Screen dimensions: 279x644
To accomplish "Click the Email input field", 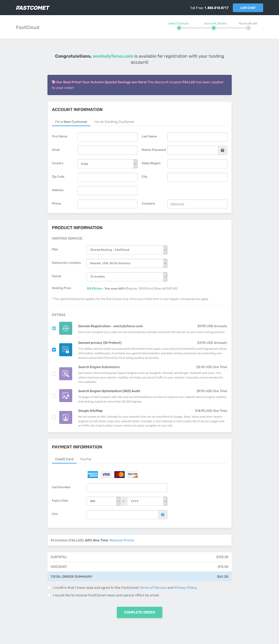I will pyautogui.click(x=108, y=150).
